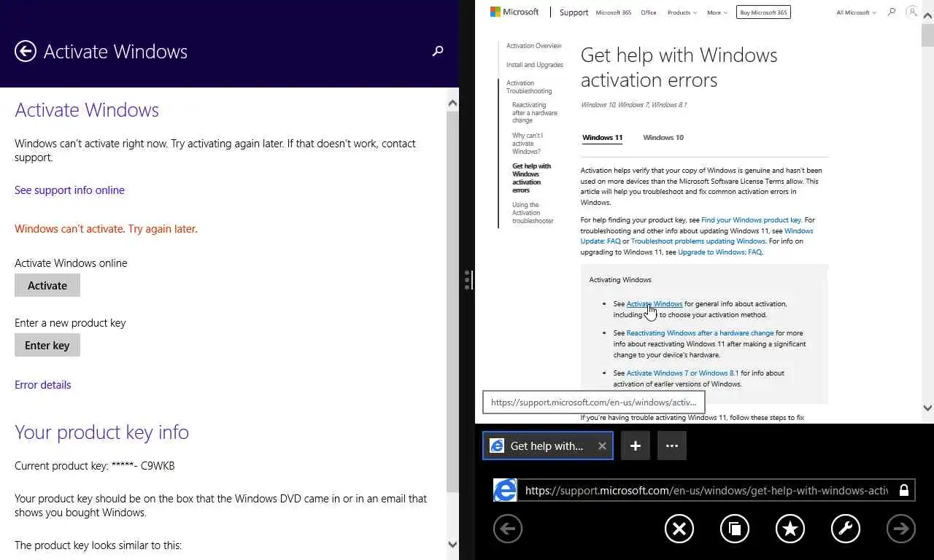Click the left panel scroll down arrow
This screenshot has height=560, width=934.
click(x=452, y=544)
